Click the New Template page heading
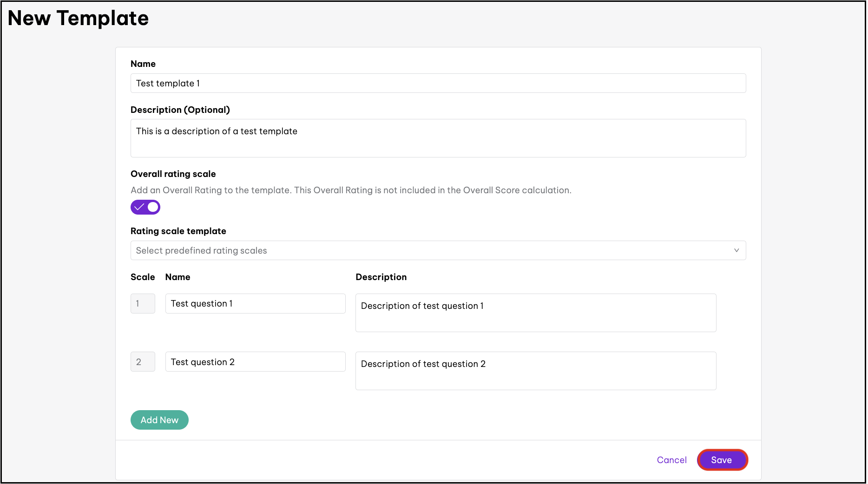This screenshot has width=868, height=484. 78,18
